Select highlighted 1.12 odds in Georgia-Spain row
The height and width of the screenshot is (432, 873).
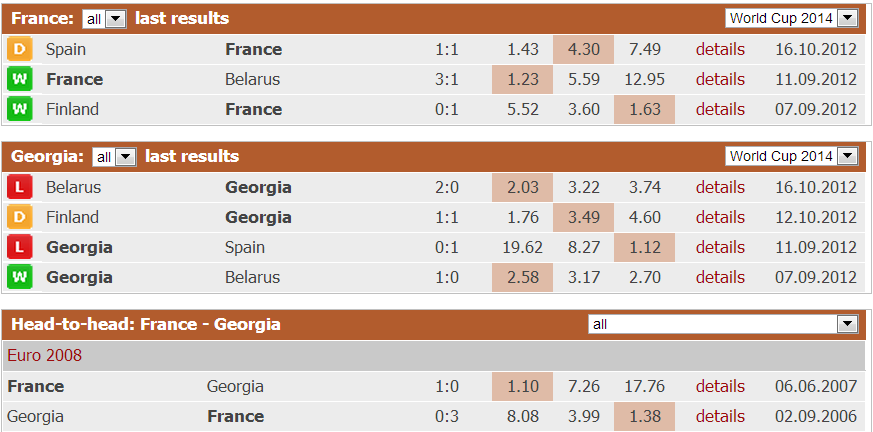coord(644,247)
